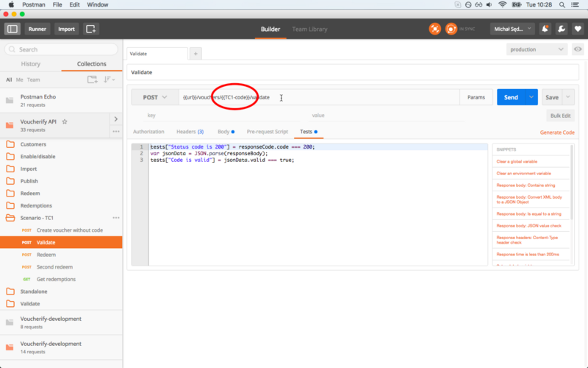Expand the Import folder
This screenshot has width=588, height=368.
[61, 169]
